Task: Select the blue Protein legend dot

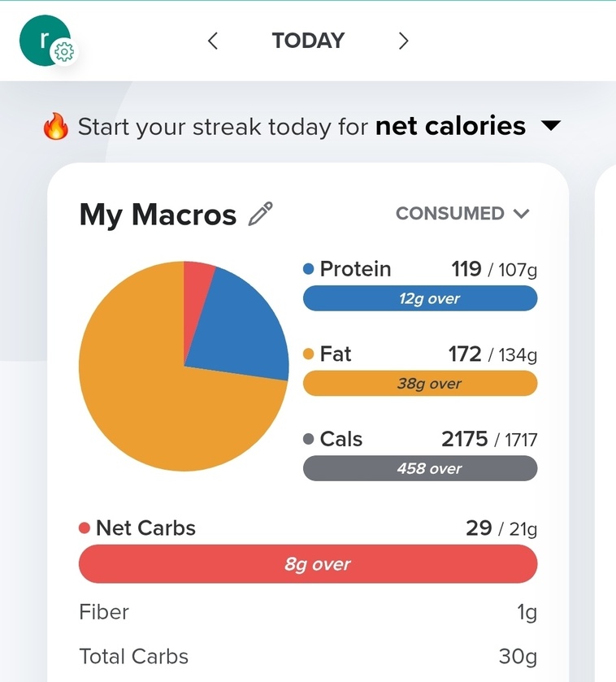Action: coord(308,269)
